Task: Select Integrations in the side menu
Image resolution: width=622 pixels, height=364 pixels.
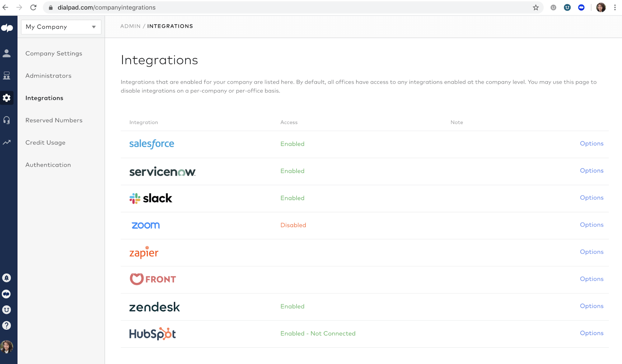Action: pyautogui.click(x=44, y=98)
